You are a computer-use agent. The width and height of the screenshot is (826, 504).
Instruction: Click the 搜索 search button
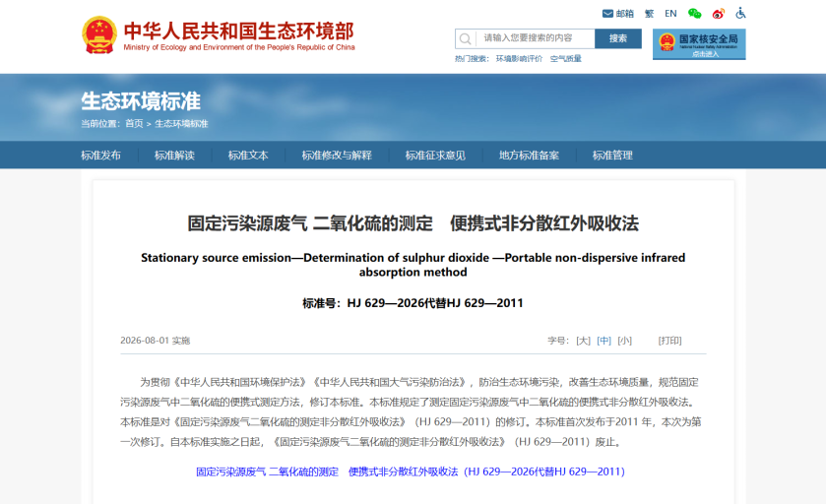[618, 38]
